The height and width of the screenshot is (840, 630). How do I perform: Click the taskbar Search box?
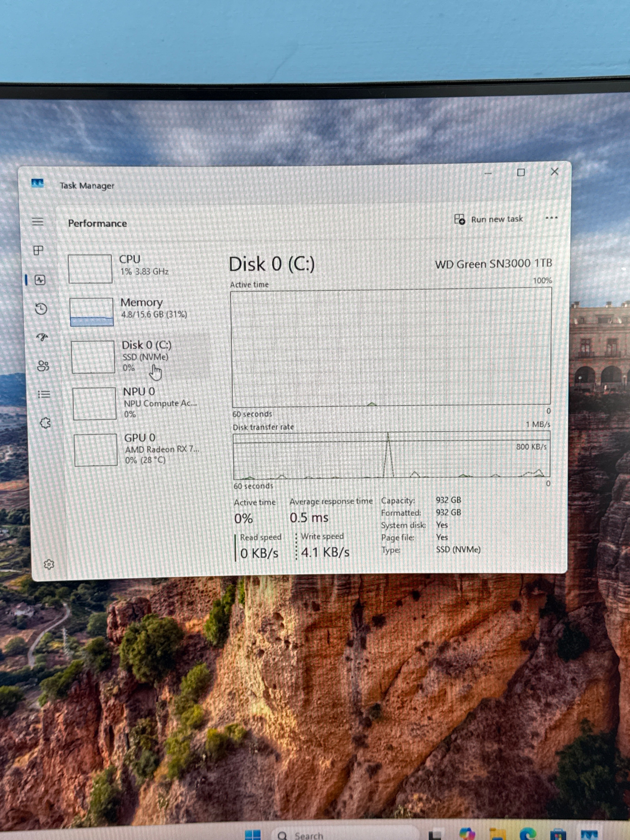click(x=346, y=834)
